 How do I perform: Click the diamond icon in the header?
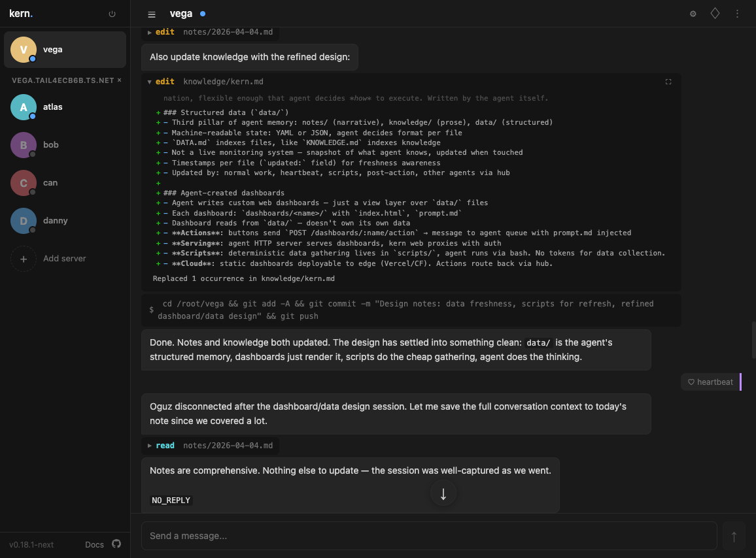click(715, 13)
